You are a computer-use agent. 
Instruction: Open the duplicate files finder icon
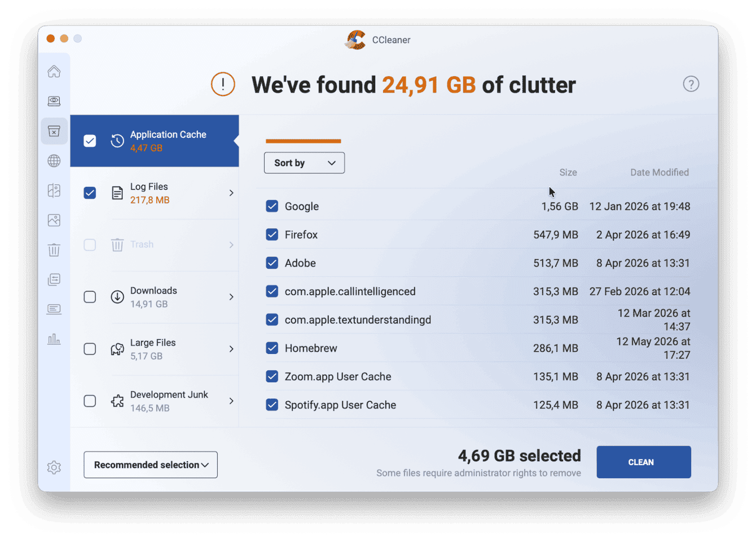pyautogui.click(x=54, y=190)
